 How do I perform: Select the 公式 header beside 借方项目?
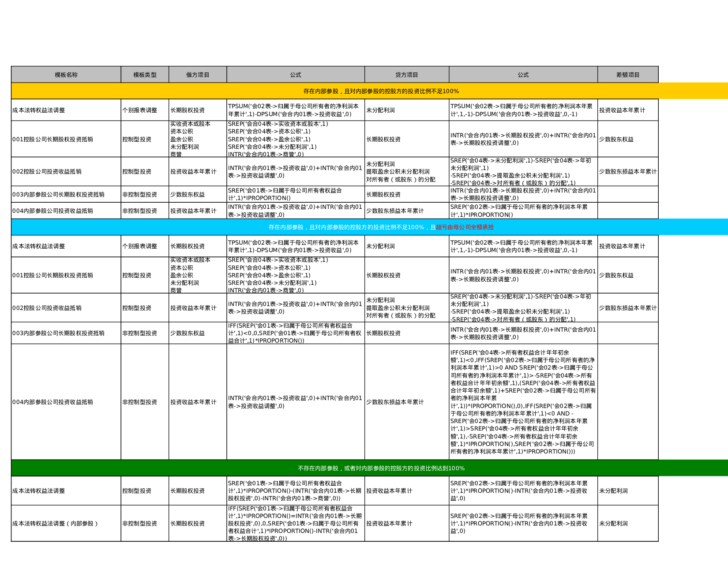tap(296, 75)
